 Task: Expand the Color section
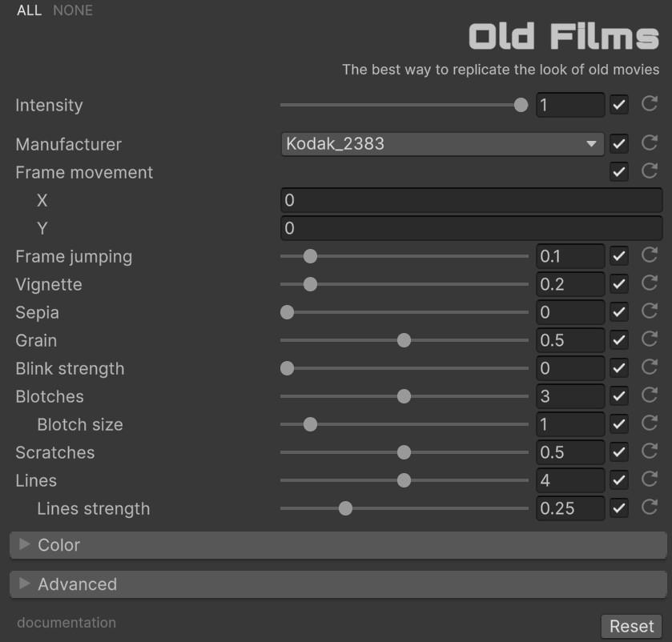point(58,545)
